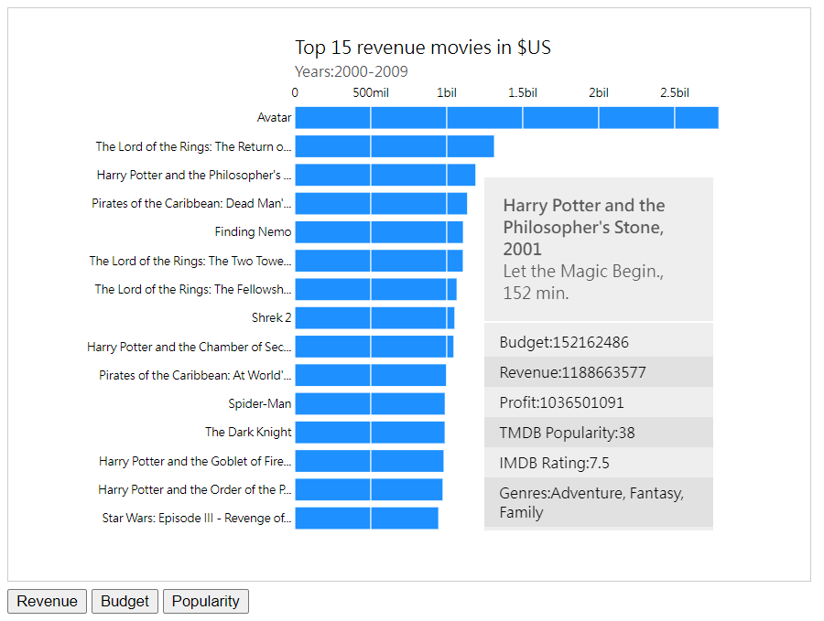Screen dimensions: 824x621
Task: Select the Finding Nemo bar
Action: point(379,232)
